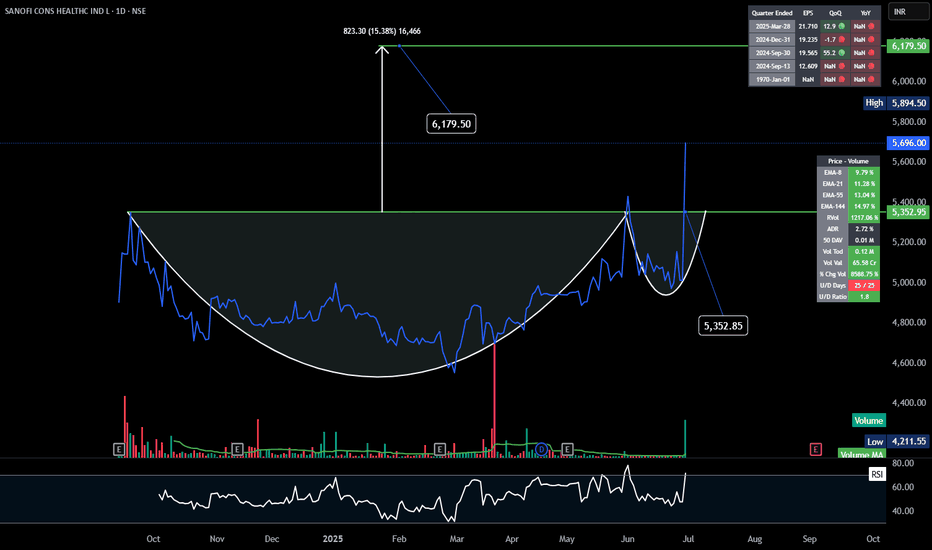Click the EPS value 21.710

click(x=808, y=26)
